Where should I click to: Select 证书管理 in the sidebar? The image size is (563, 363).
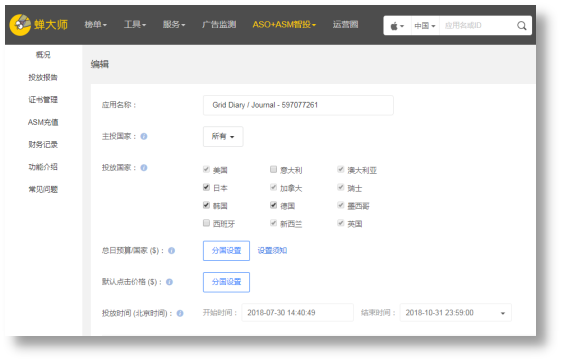point(43,99)
